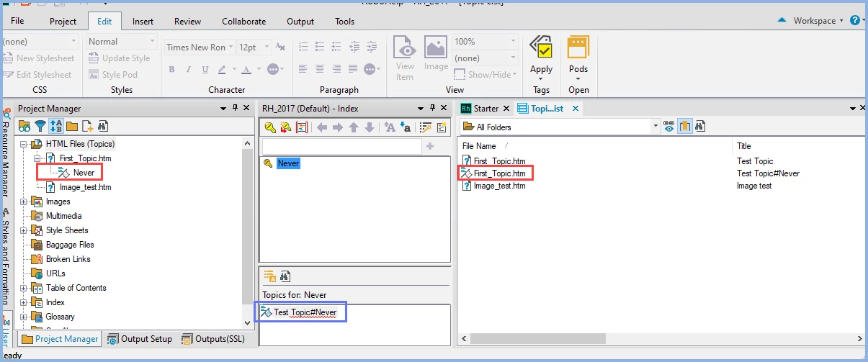868x362 pixels.
Task: Toggle Bold formatting
Action: point(172,70)
